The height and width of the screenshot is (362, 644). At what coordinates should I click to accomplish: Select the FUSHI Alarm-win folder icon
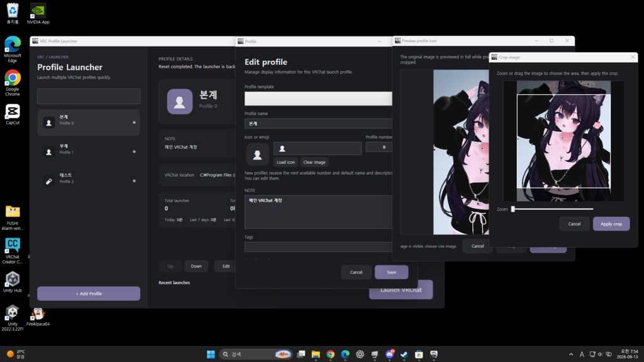(x=13, y=217)
